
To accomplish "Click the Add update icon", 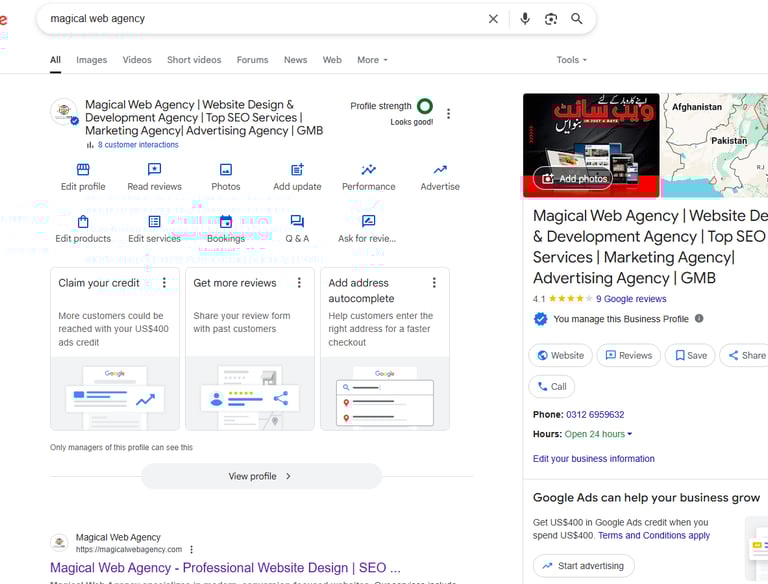I will click(x=297, y=170).
